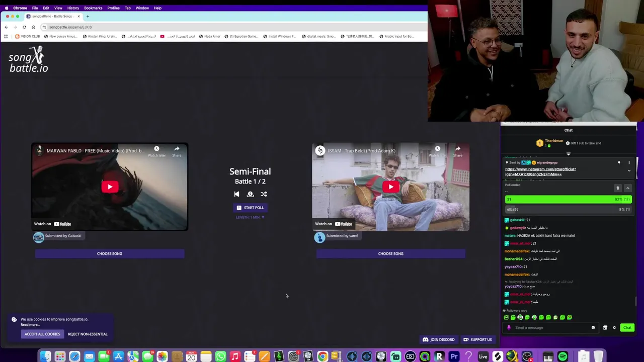Image resolution: width=644 pixels, height=362 pixels.
Task: Choose the Marwan Pablo song
Action: [x=110, y=253]
